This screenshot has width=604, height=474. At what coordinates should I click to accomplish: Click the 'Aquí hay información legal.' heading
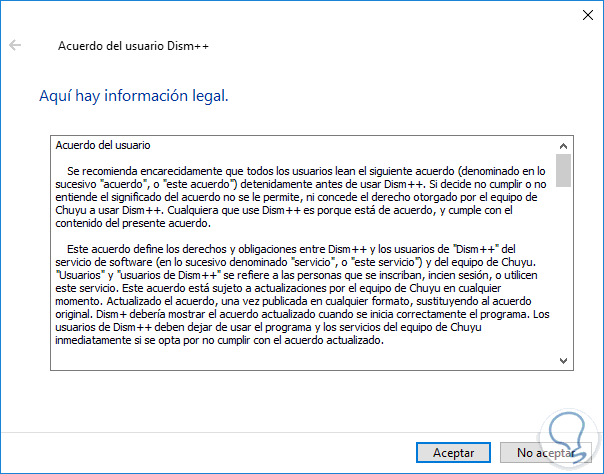click(x=134, y=96)
